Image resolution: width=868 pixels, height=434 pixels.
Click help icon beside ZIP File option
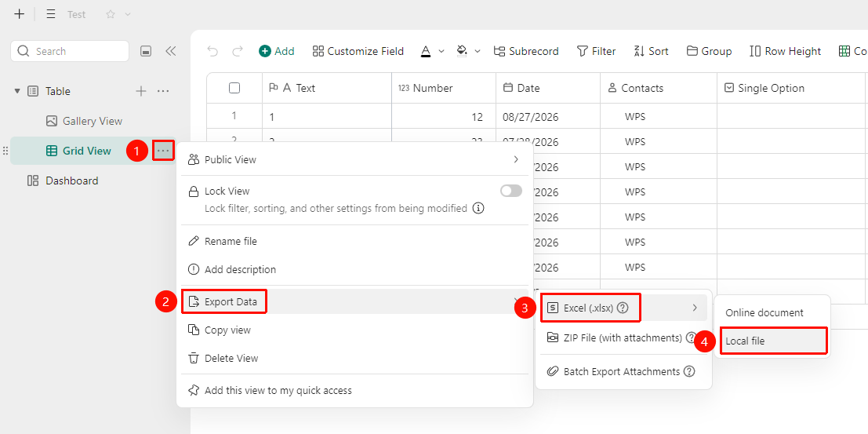click(x=691, y=337)
